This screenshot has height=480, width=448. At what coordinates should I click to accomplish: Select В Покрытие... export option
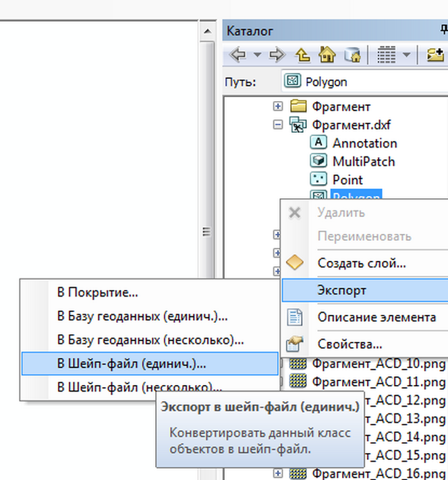click(x=150, y=293)
